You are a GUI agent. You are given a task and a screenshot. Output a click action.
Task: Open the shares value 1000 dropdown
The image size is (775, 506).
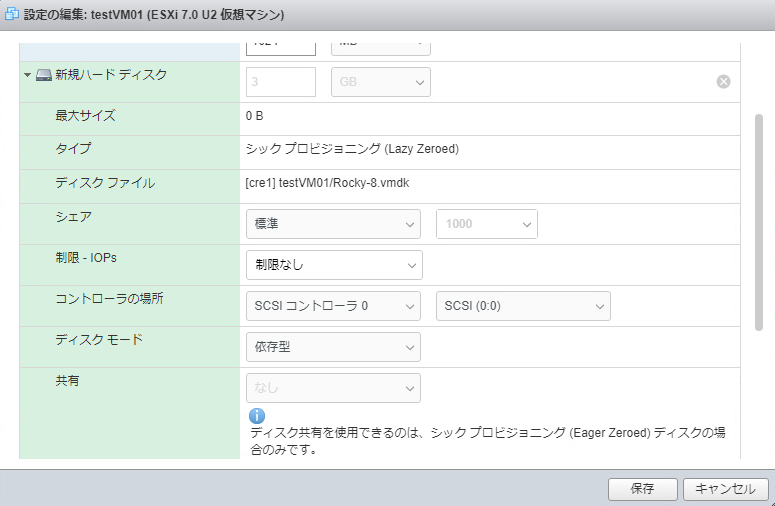486,224
